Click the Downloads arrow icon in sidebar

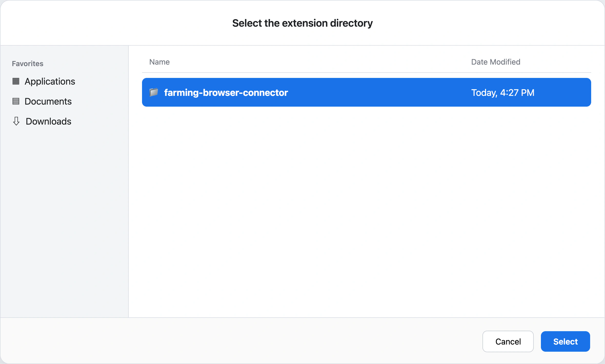[16, 121]
